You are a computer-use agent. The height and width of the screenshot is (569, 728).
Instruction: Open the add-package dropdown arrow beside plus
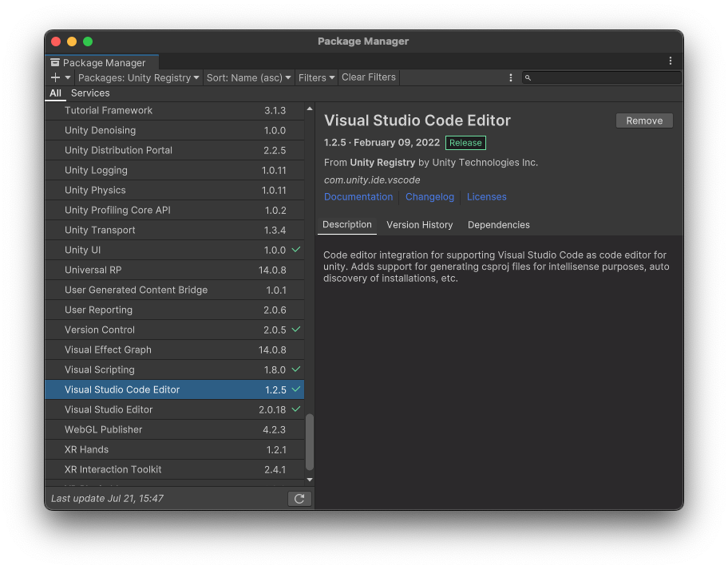(68, 77)
